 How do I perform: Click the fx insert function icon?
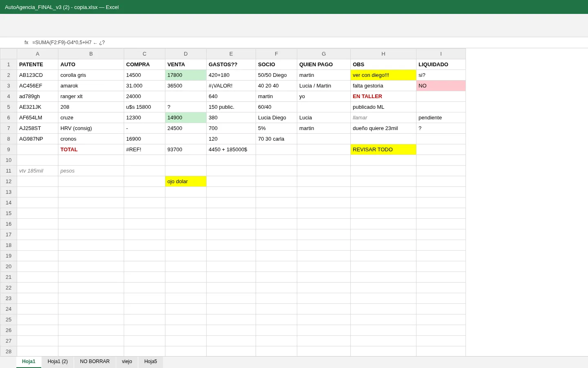(26, 43)
